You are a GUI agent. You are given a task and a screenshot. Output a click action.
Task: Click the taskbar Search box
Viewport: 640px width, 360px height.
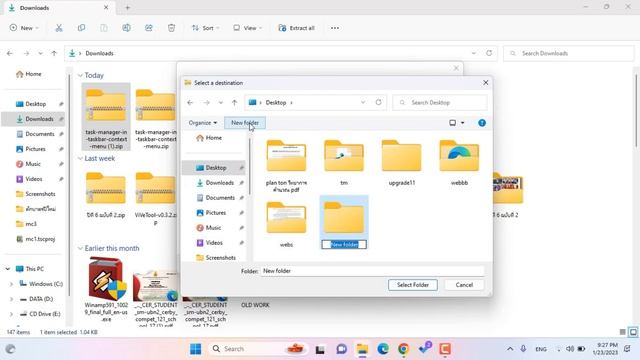coord(257,349)
